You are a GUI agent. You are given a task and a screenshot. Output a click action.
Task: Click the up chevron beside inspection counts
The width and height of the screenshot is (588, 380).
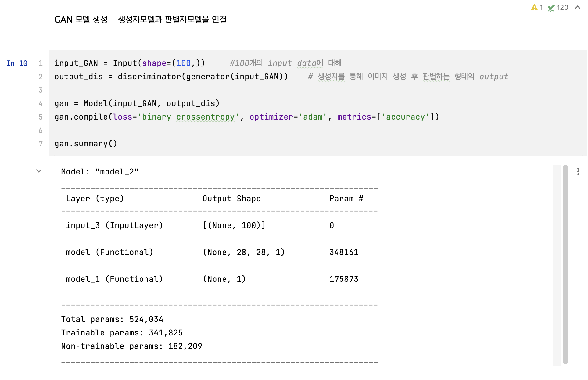tap(577, 7)
